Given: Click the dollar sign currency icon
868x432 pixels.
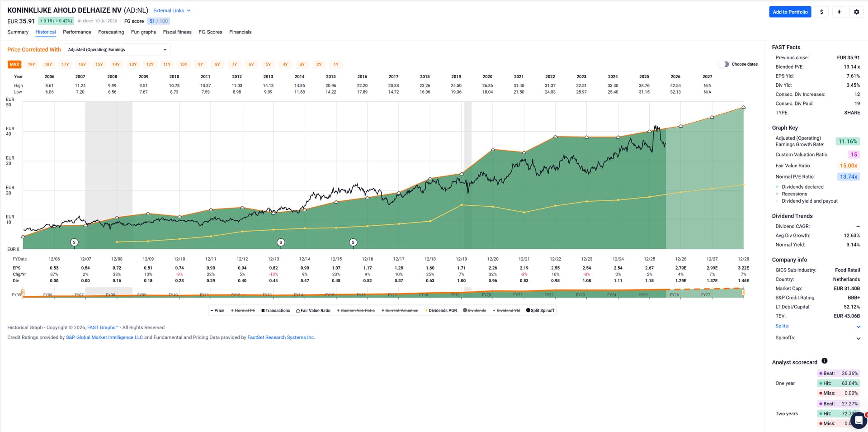Looking at the screenshot, I should 821,12.
